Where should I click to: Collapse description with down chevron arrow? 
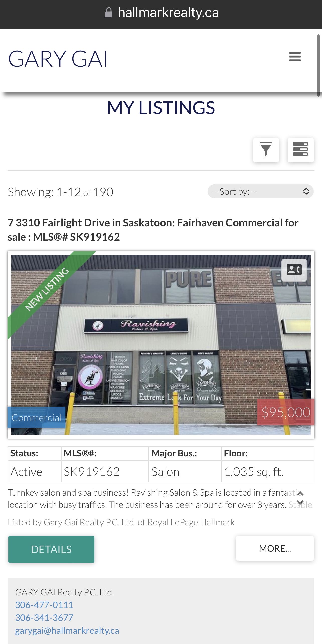click(300, 502)
